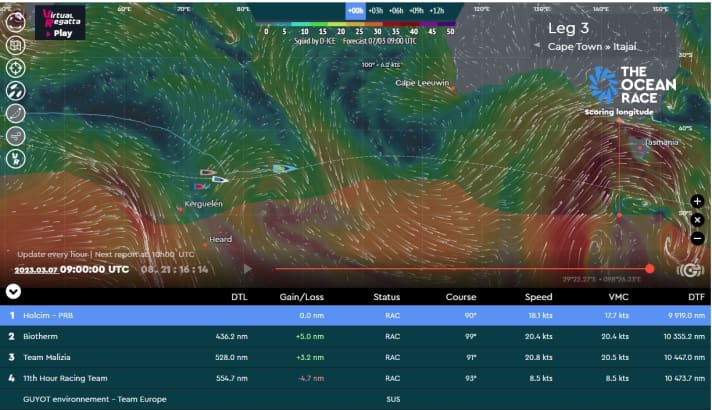Toggle the route track curve icon
This screenshot has height=410, width=712.
click(x=15, y=114)
